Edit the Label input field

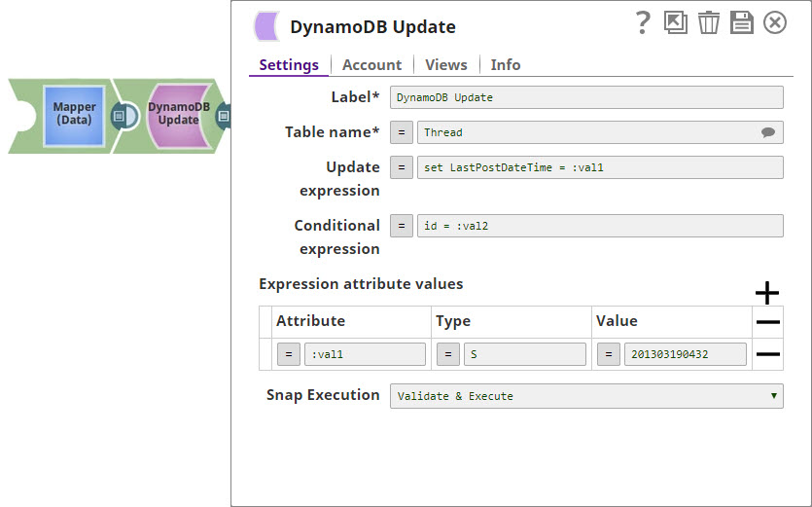click(x=586, y=97)
